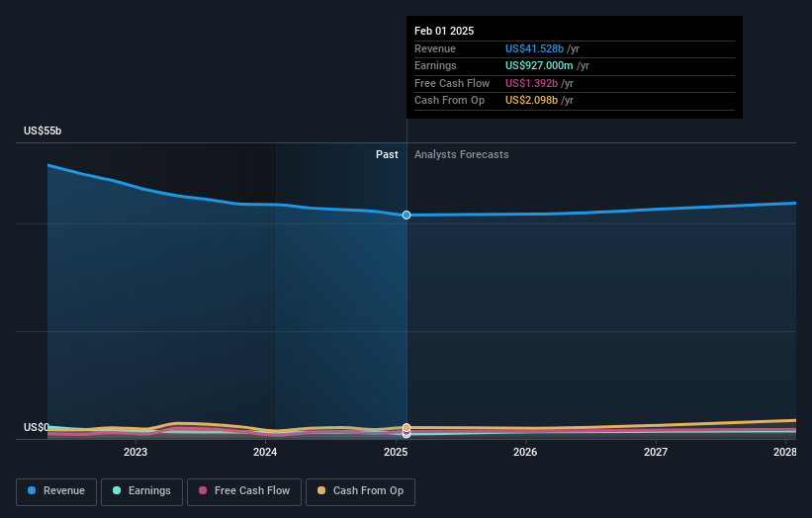The height and width of the screenshot is (518, 812).
Task: Toggle the Revenue legend button
Action: 56,491
